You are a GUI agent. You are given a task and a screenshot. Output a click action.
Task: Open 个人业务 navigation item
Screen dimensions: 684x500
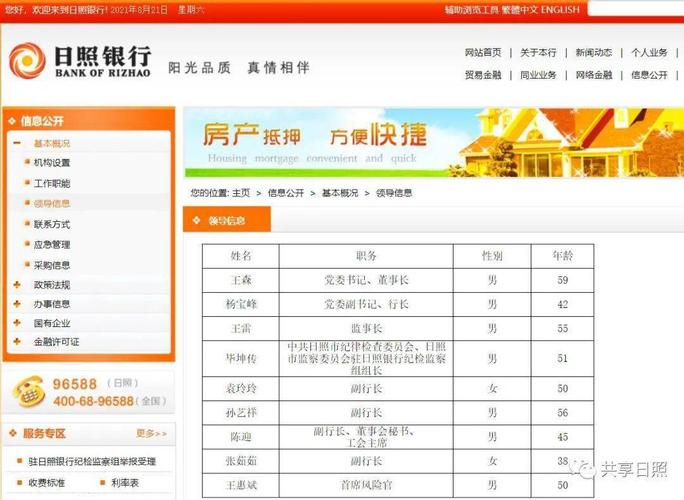[x=649, y=53]
